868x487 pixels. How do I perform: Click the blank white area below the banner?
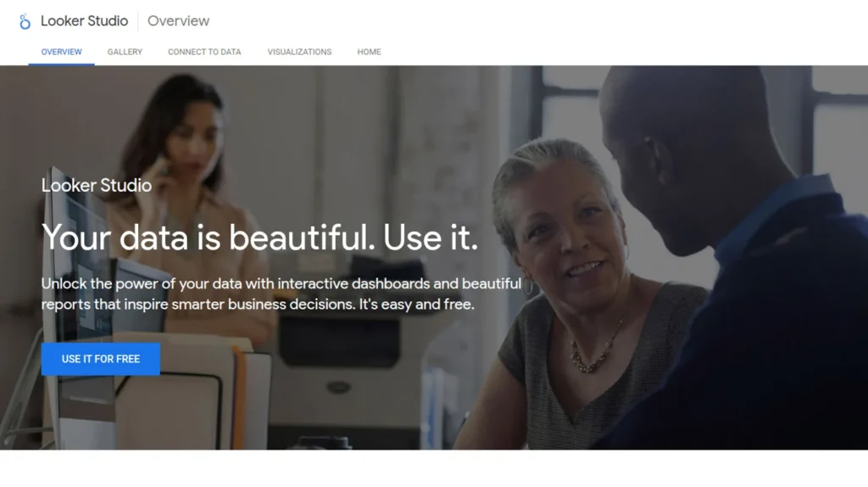tap(434, 468)
